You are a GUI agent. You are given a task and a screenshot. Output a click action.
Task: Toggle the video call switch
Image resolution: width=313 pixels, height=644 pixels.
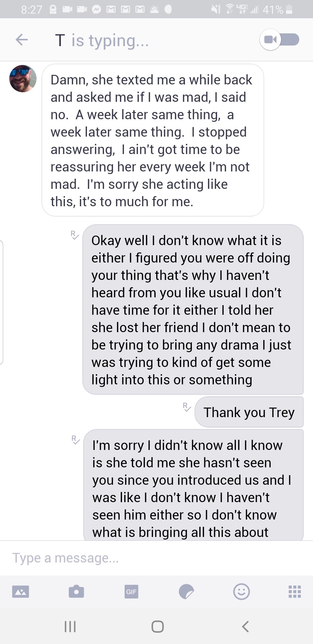click(279, 40)
